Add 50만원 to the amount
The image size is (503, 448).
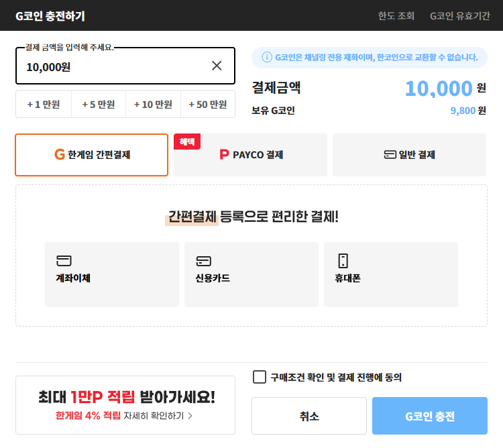tap(208, 104)
